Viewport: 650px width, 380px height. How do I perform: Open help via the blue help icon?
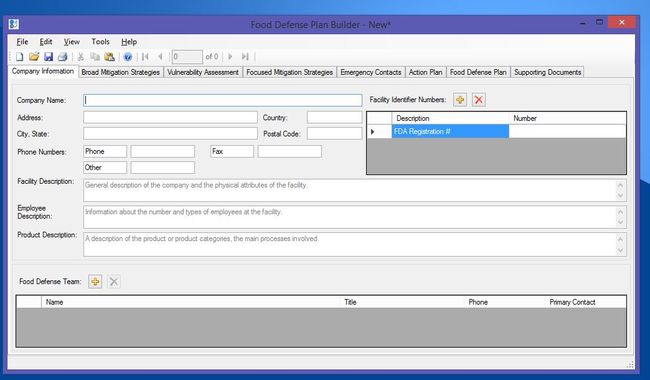click(128, 57)
